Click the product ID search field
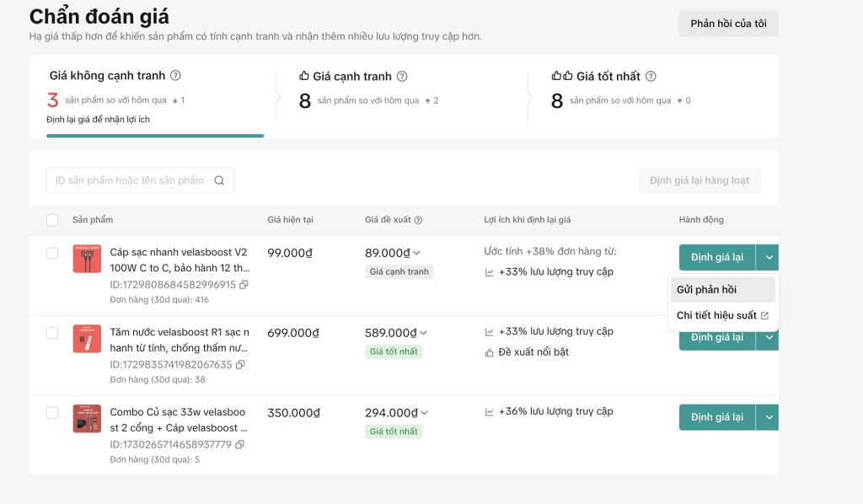Viewport: 863px width, 504px height. click(129, 180)
